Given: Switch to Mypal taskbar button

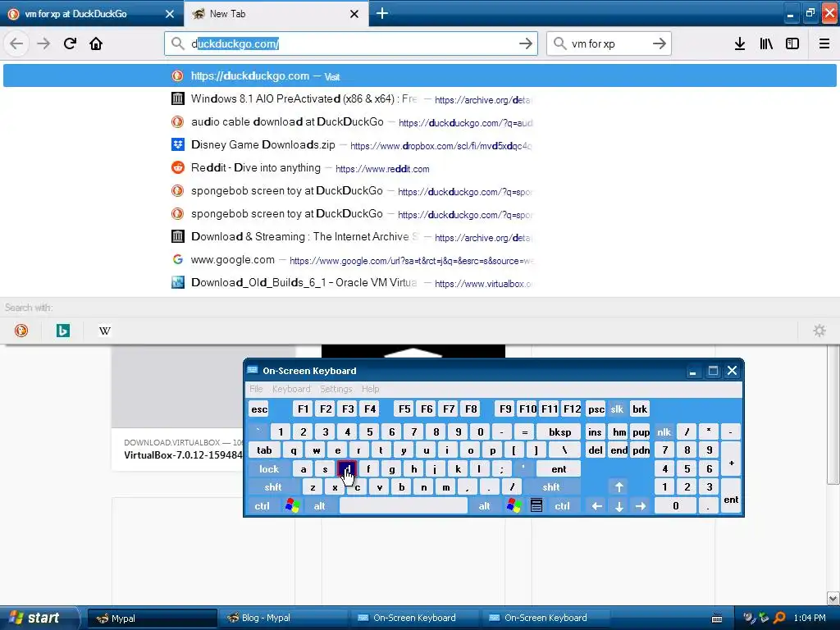Looking at the screenshot, I should coord(152,619).
